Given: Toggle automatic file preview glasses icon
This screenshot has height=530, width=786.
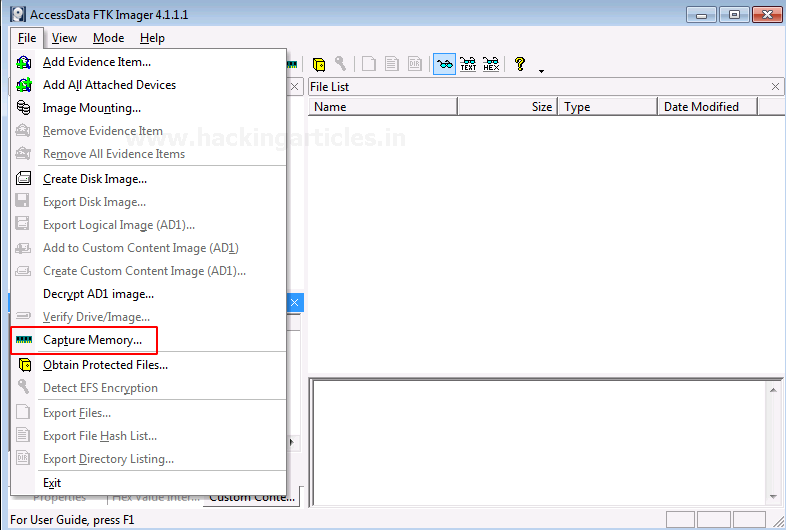Looking at the screenshot, I should (444, 64).
